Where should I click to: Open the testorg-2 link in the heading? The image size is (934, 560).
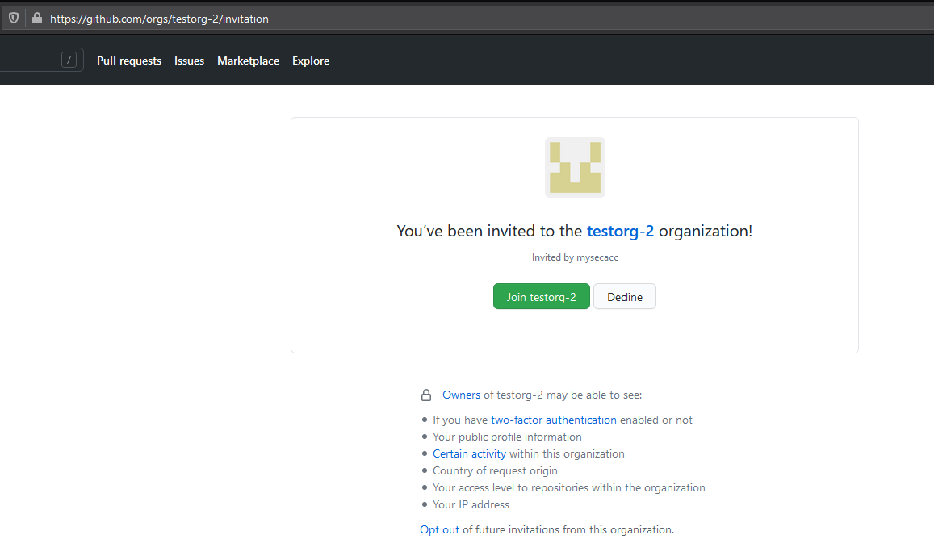620,231
